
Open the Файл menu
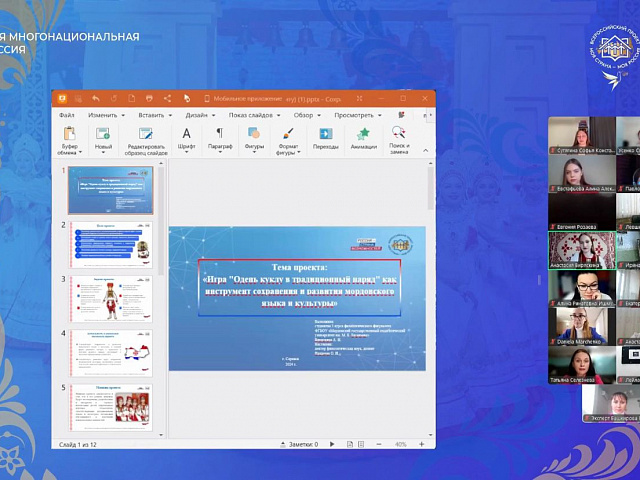(x=67, y=115)
